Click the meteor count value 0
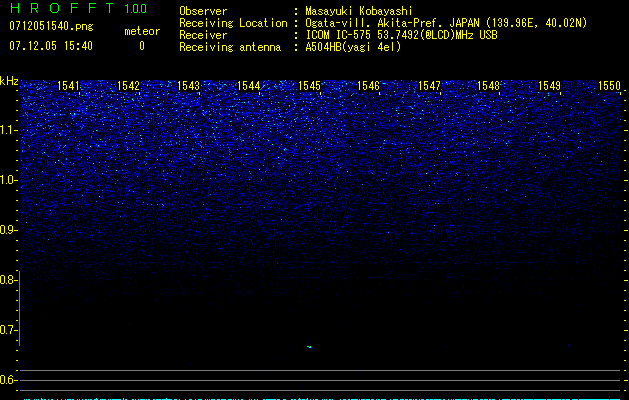The height and width of the screenshot is (400, 629). point(142,46)
